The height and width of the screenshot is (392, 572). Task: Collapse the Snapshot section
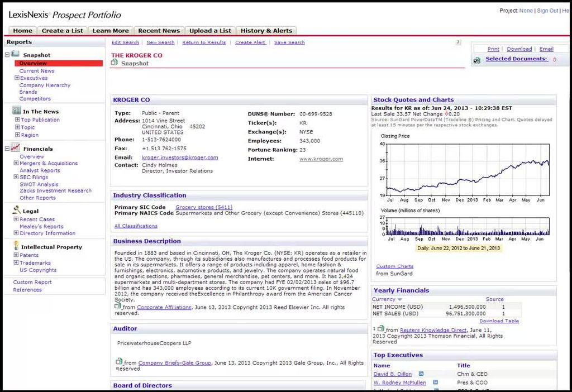click(x=8, y=55)
